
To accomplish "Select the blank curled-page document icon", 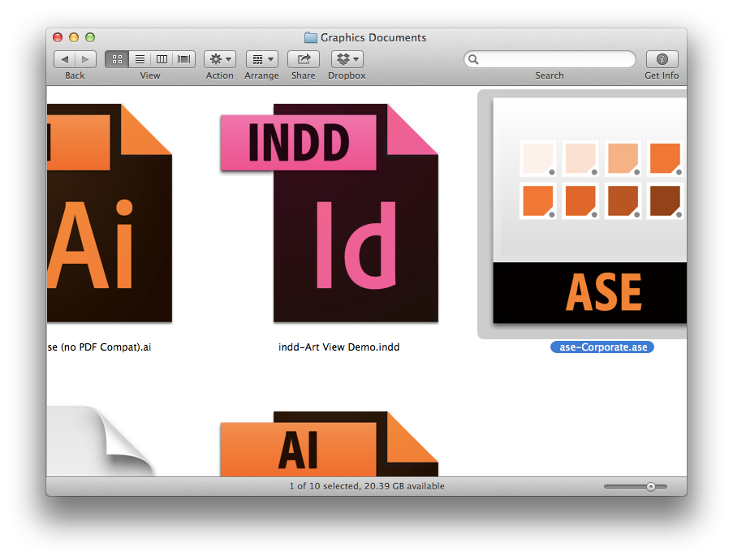I will click(x=101, y=442).
